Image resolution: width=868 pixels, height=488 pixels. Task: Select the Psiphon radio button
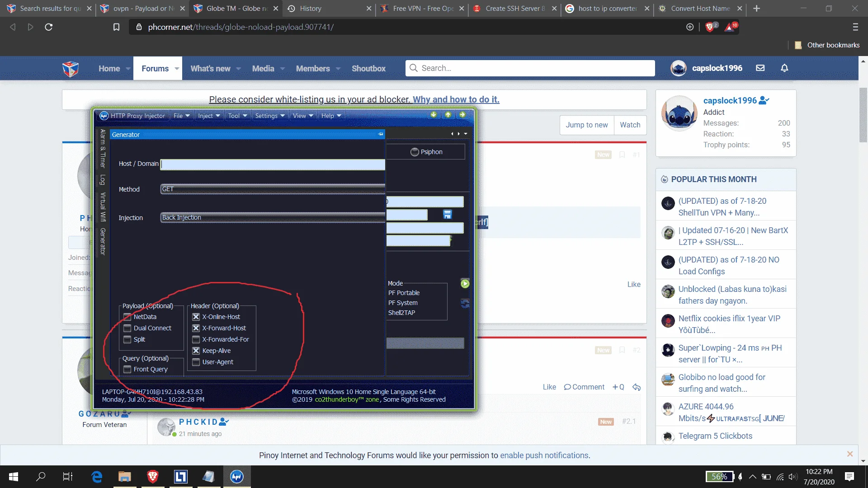[415, 152]
